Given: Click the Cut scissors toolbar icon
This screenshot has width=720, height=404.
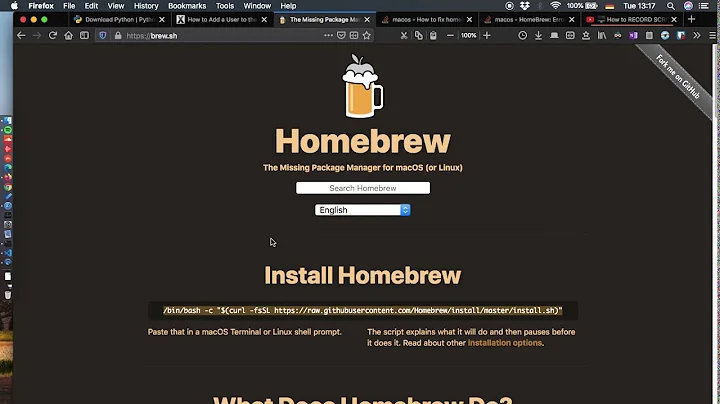Looking at the screenshot, I should coord(404,35).
